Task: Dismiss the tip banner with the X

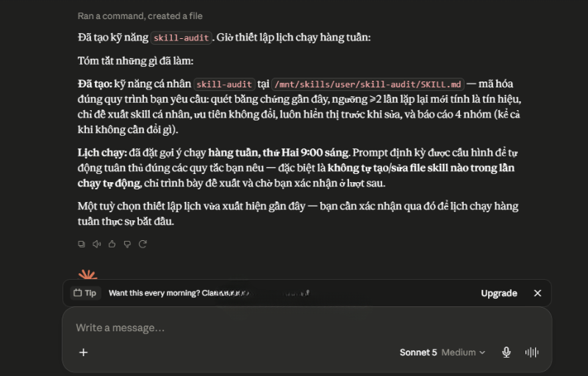Action: [537, 293]
